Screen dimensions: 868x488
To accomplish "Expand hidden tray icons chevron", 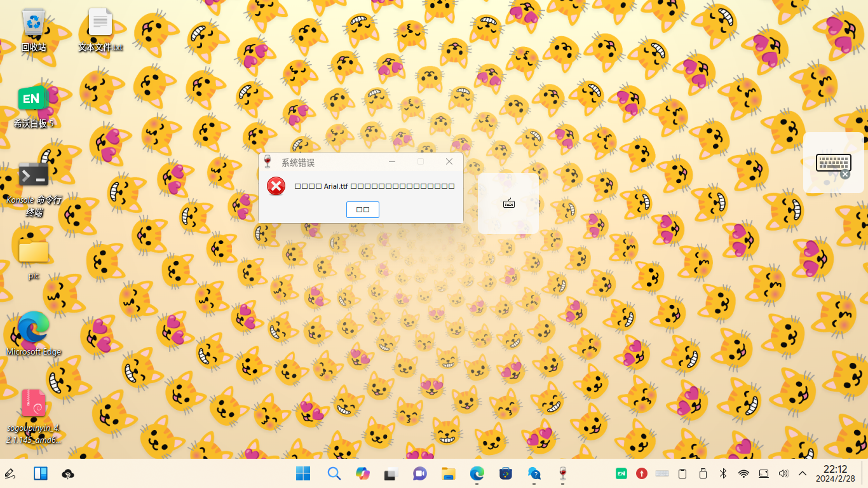I will tap(803, 473).
